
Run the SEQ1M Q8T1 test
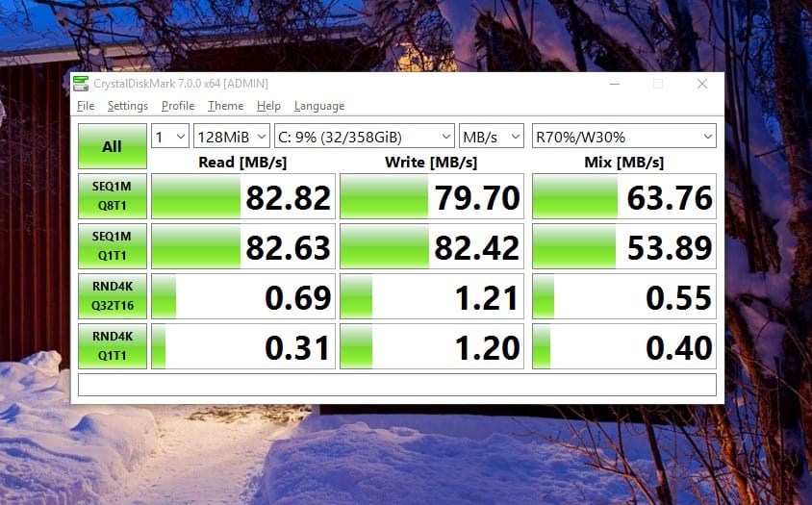pos(113,196)
